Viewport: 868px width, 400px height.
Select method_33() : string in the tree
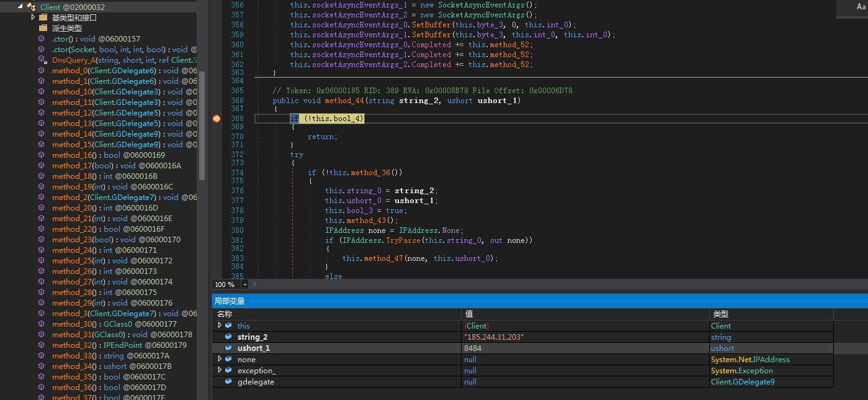pos(110,355)
